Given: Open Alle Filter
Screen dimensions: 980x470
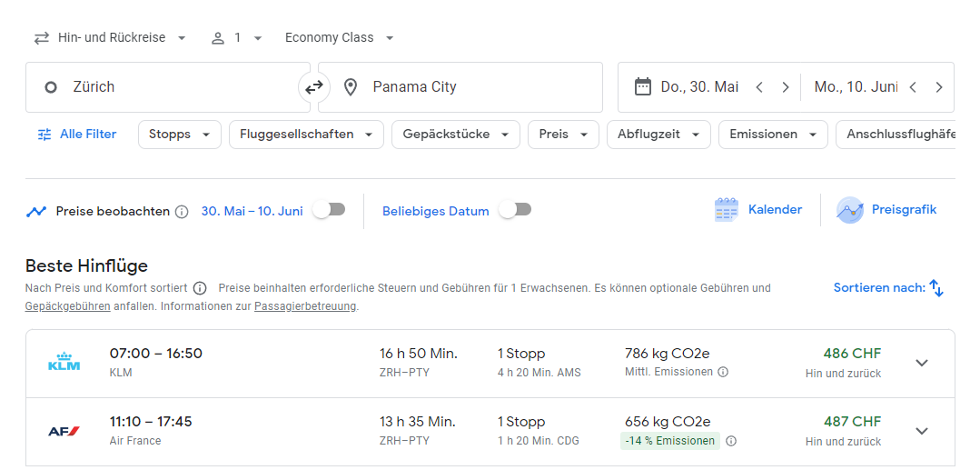Looking at the screenshot, I should 77,135.
